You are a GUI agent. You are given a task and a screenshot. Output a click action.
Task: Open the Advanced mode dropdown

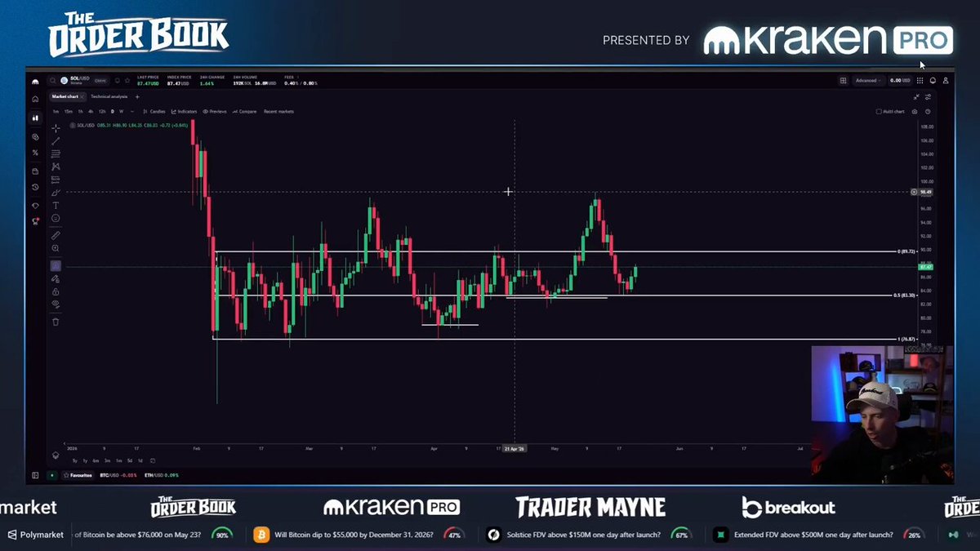coord(868,81)
